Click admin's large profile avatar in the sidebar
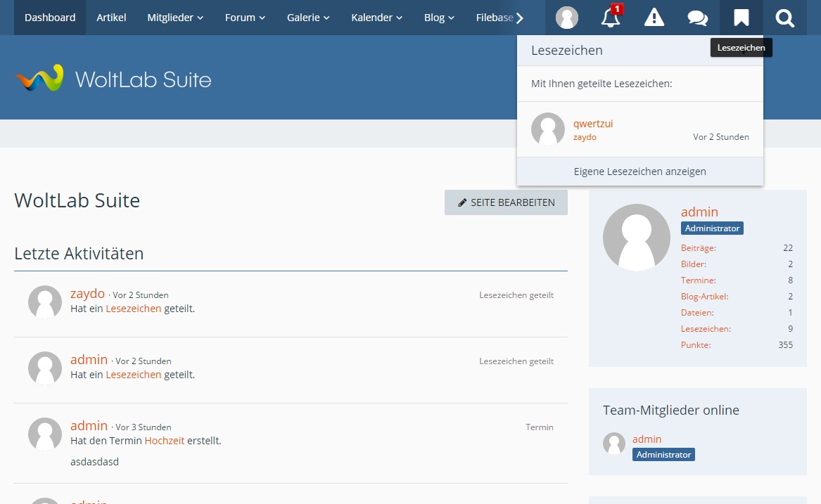 click(637, 238)
